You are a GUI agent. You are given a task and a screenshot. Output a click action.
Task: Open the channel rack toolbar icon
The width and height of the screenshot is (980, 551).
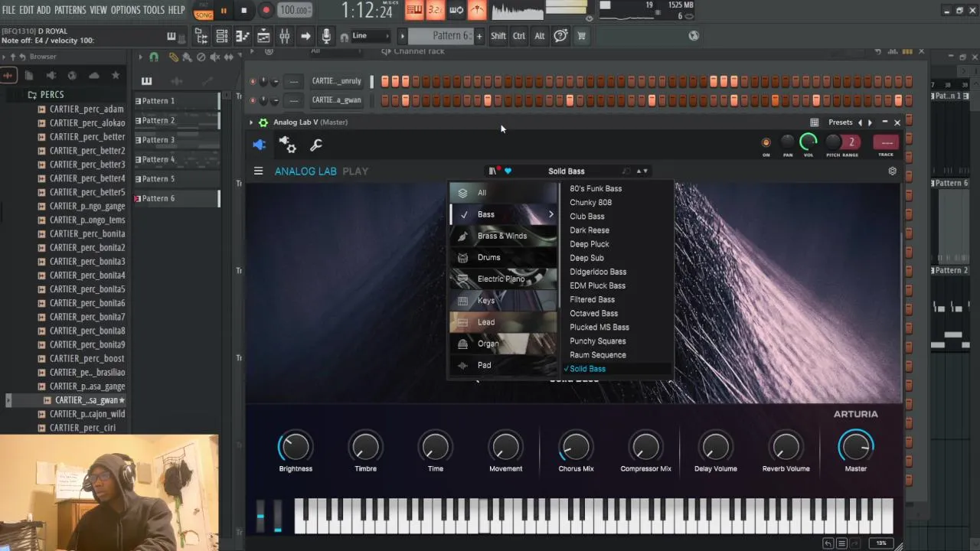(222, 36)
